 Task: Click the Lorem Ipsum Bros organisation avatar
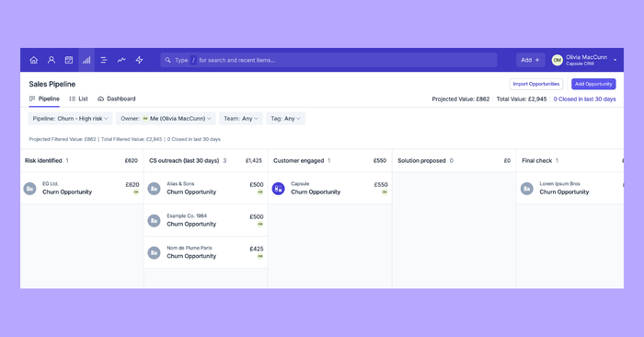tap(527, 189)
